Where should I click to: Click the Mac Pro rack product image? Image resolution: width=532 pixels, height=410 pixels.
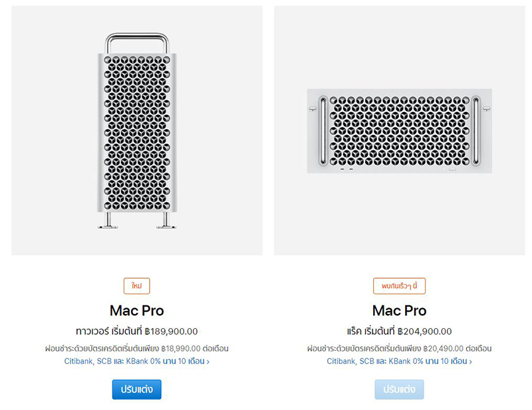[x=399, y=131]
